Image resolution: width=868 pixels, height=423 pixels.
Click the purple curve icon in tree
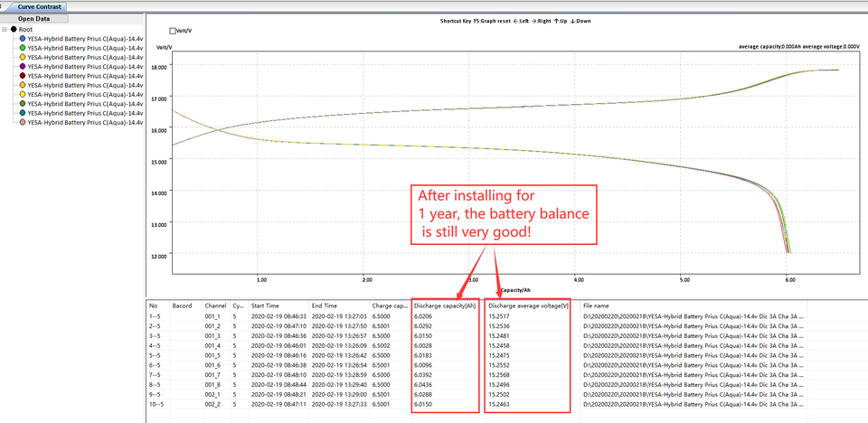[23, 66]
